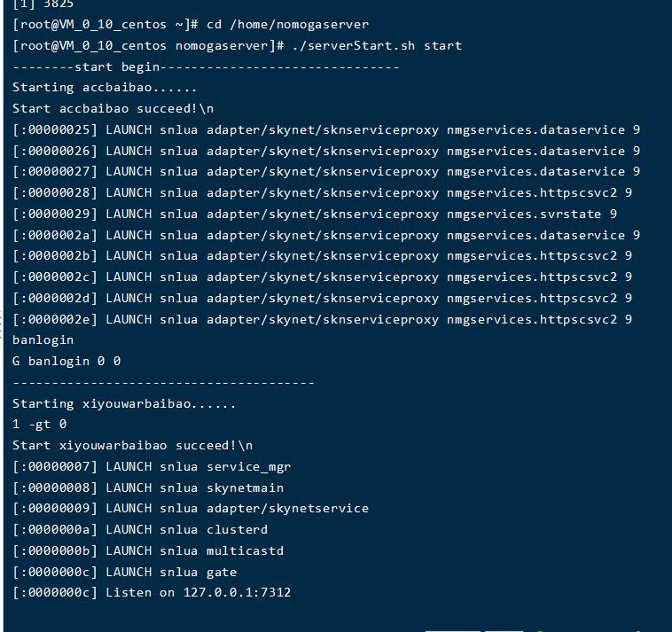The width and height of the screenshot is (672, 632).
Task: Click the 'LAUNCH snlua service_mgr' line
Action: 198,466
